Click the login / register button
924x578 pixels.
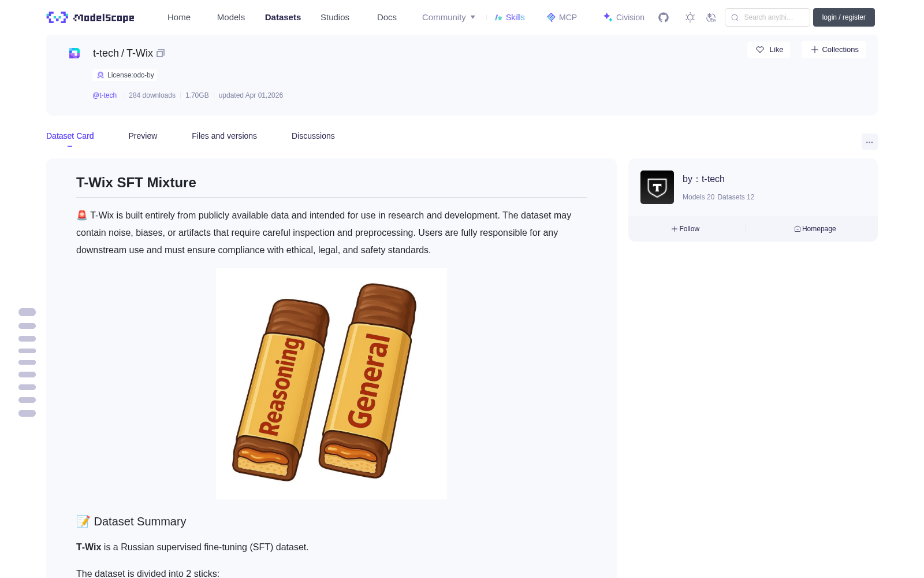(844, 17)
